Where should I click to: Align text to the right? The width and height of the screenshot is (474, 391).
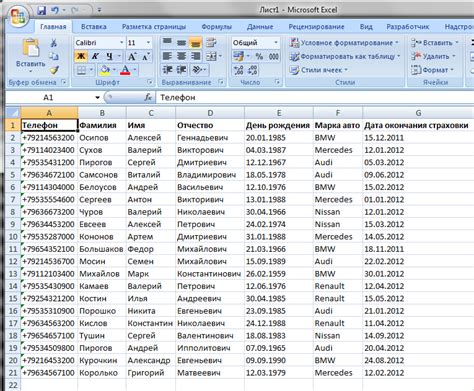(195, 56)
